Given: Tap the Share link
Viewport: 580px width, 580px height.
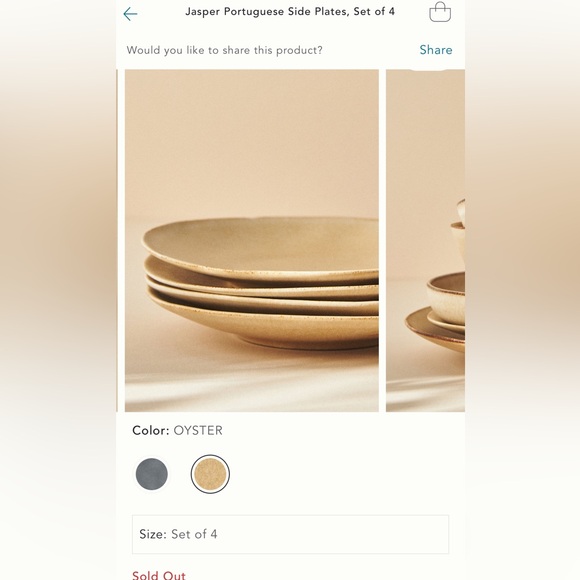Looking at the screenshot, I should (x=436, y=50).
